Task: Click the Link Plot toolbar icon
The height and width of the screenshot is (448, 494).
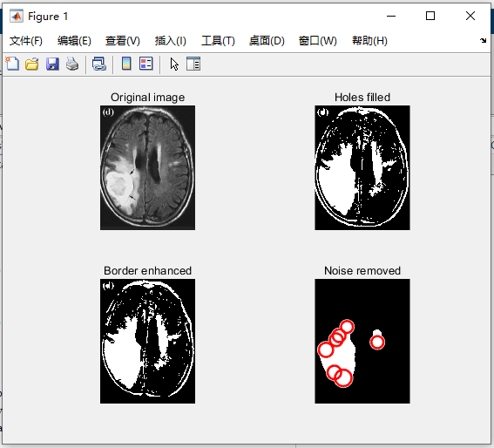Action: [99, 64]
